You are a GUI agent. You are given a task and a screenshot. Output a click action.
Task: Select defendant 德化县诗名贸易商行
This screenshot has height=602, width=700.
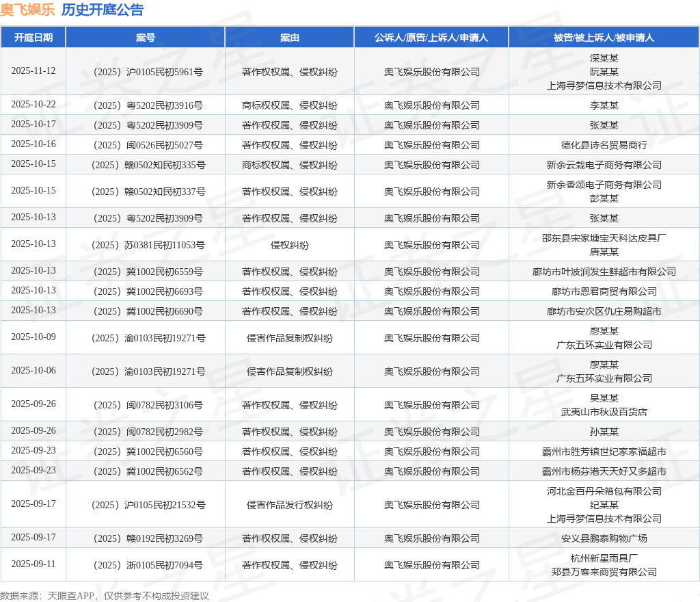pyautogui.click(x=604, y=145)
